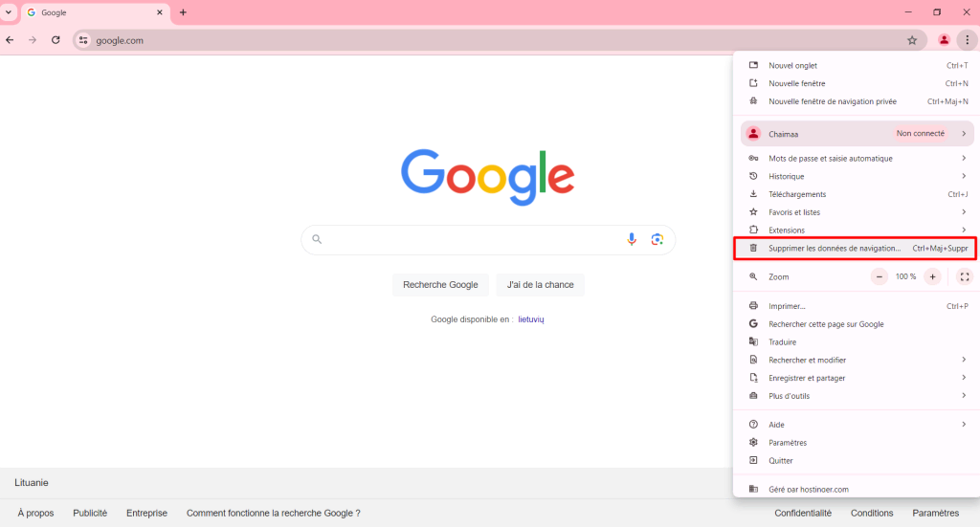Click the Non connecté badge
This screenshot has width=980, height=527.
920,134
